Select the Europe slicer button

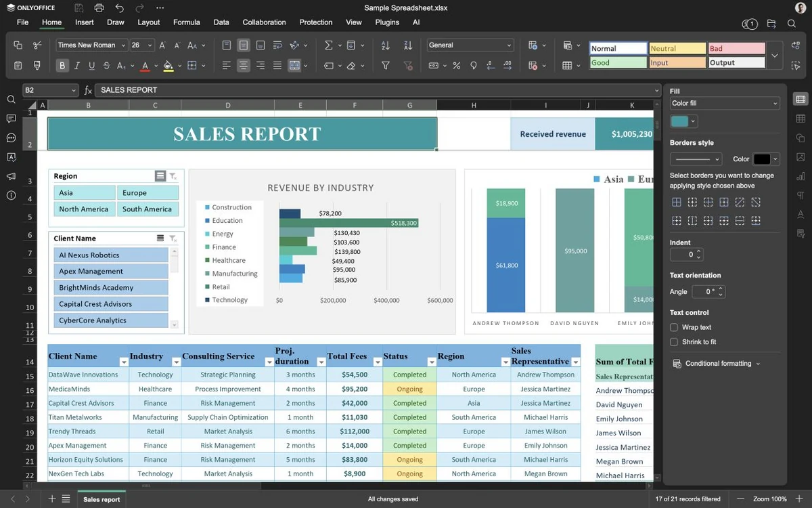pyautogui.click(x=148, y=193)
